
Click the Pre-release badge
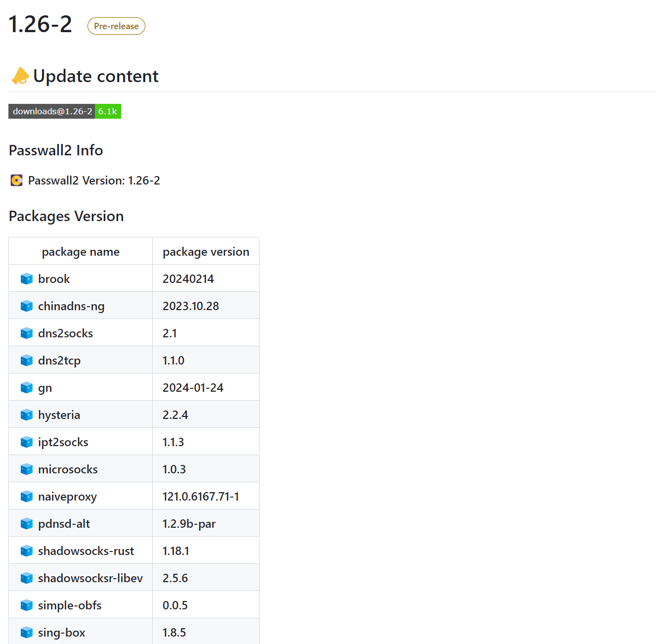pyautogui.click(x=116, y=26)
